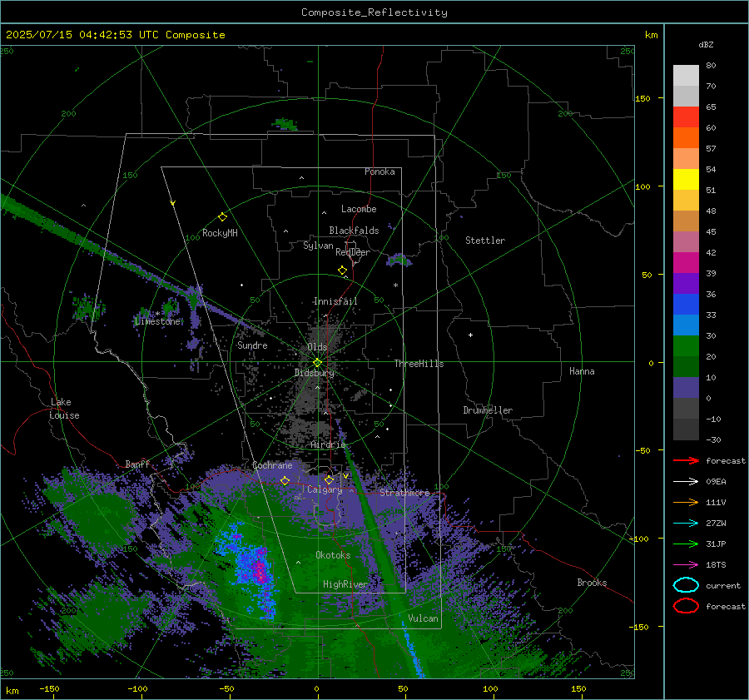Image resolution: width=749 pixels, height=700 pixels.
Task: Click the Cochrane city label
Action: click(272, 465)
